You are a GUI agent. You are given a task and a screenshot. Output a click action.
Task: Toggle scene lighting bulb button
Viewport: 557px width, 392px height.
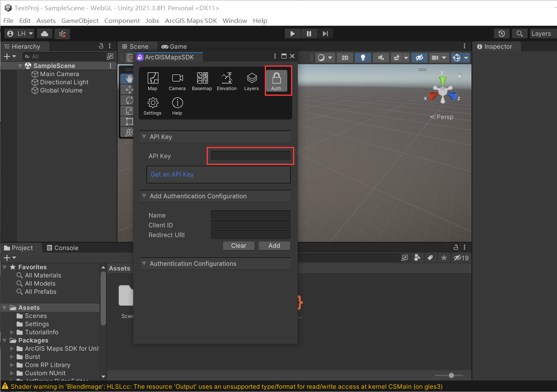363,58
